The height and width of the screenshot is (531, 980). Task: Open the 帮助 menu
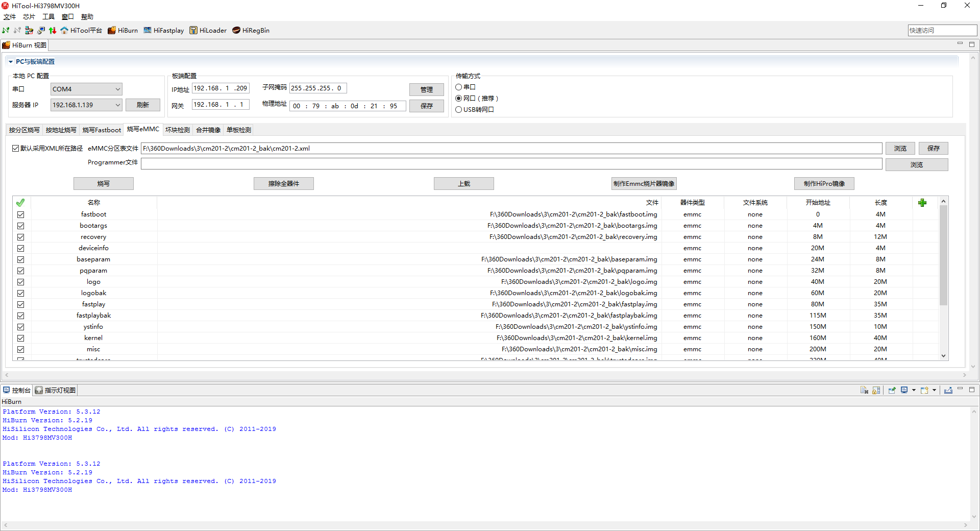pyautogui.click(x=87, y=17)
